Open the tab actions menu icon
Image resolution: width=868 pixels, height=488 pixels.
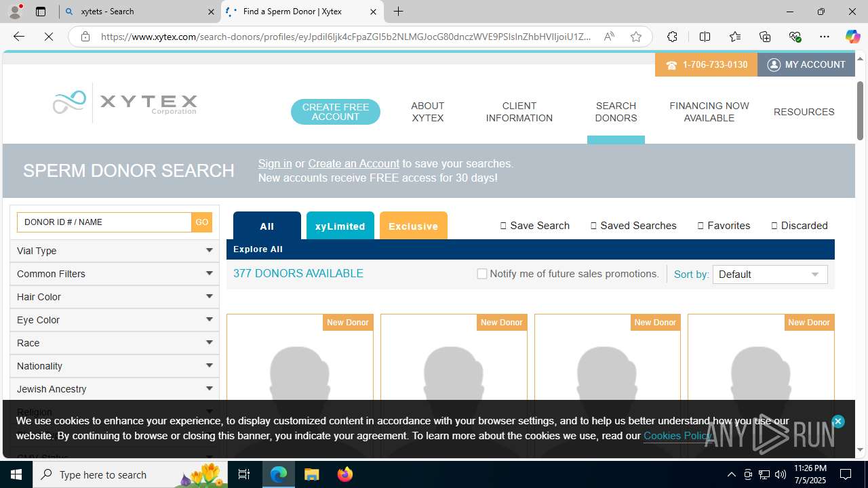pyautogui.click(x=41, y=12)
